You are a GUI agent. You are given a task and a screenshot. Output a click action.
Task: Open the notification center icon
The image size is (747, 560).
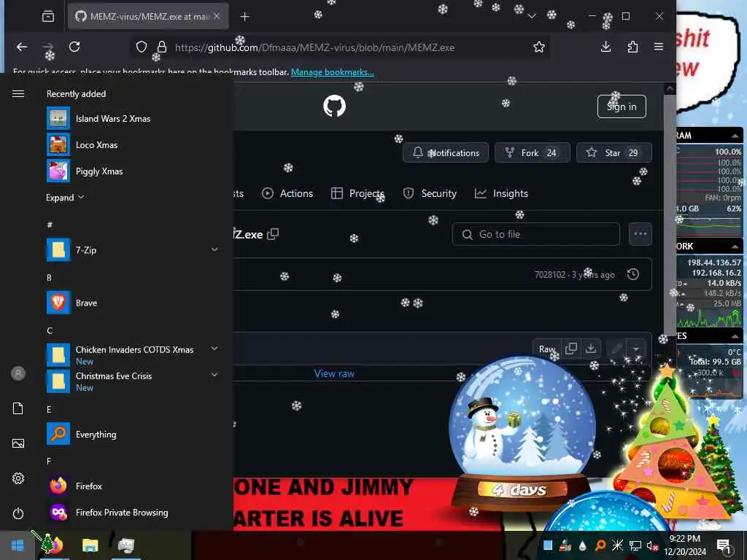(724, 545)
